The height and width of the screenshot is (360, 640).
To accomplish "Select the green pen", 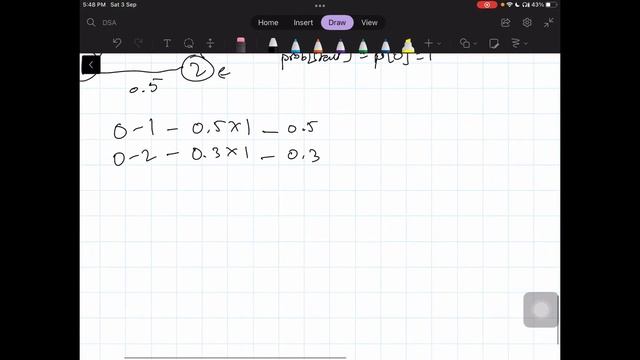I will pyautogui.click(x=362, y=45).
